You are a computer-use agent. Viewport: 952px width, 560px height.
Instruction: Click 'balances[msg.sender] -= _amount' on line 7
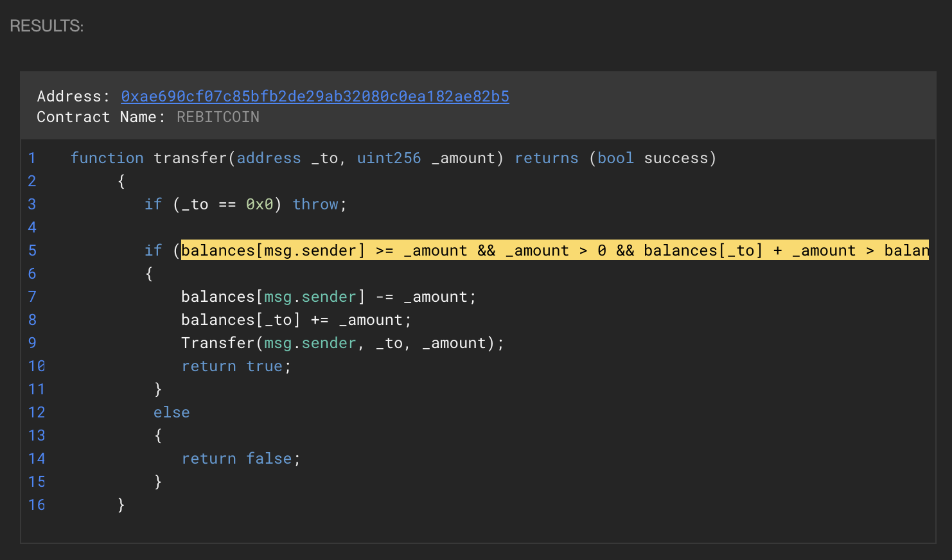coord(328,297)
